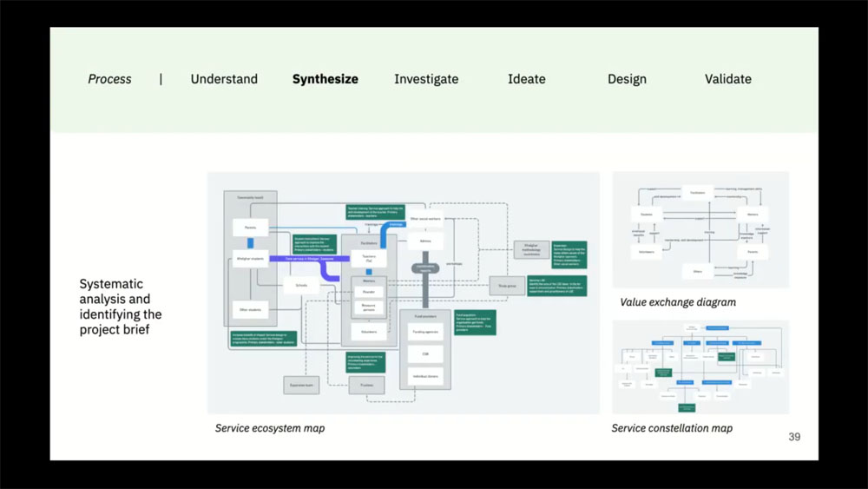Open the service constellation map thumbnail
The width and height of the screenshot is (868, 489).
700,367
